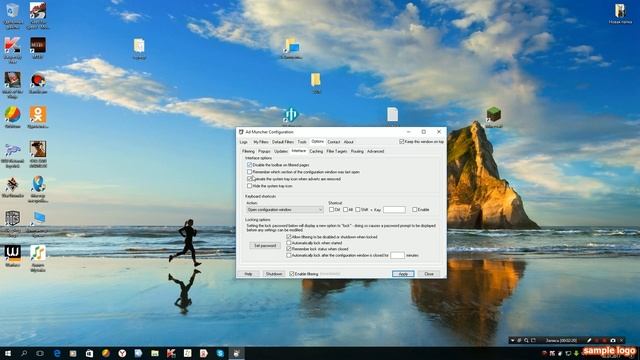Click the Close button in dialog

[429, 274]
